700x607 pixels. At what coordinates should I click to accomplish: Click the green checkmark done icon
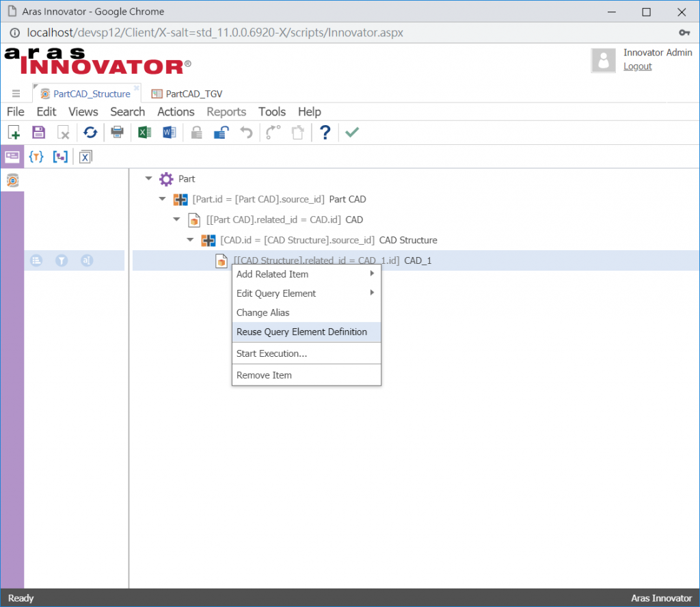(352, 132)
